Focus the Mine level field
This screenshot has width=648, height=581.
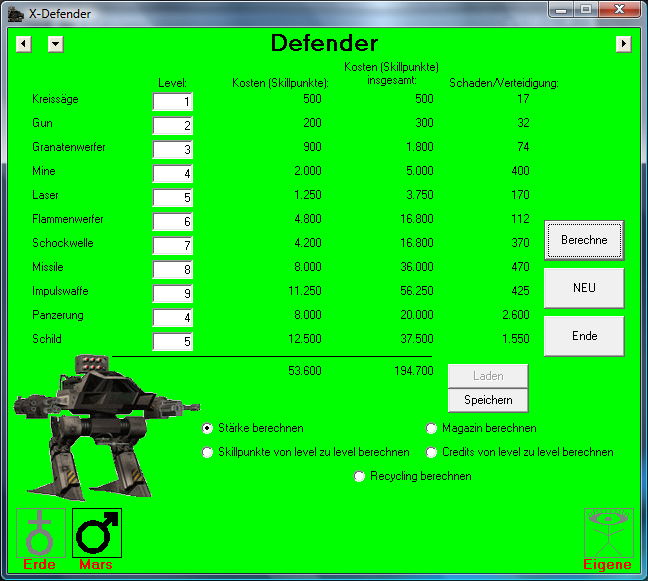click(x=172, y=173)
